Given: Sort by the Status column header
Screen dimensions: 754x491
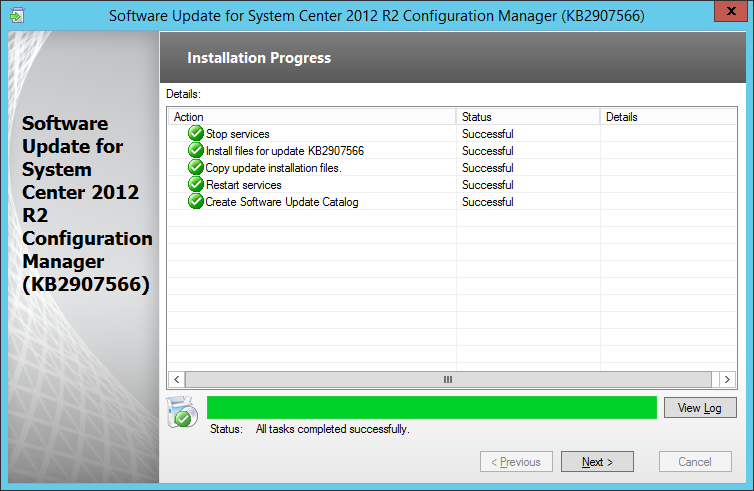Looking at the screenshot, I should pos(528,117).
